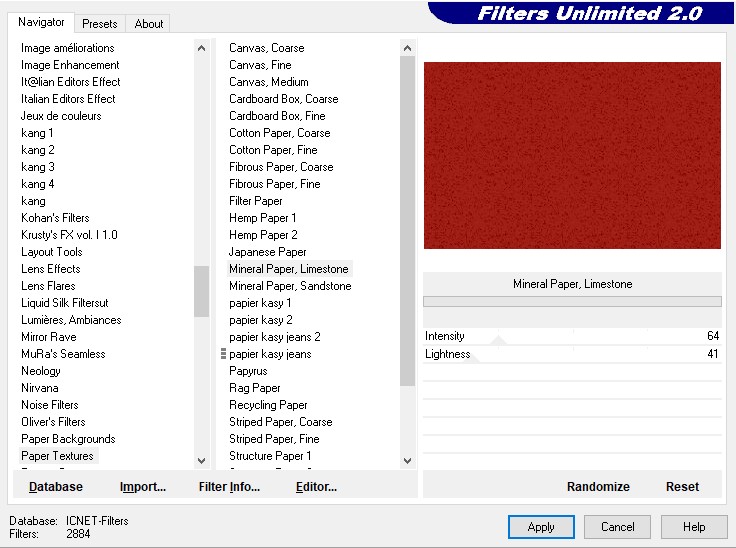Select Image Enhancement category
Viewport: 736px width, 548px height.
tap(70, 65)
